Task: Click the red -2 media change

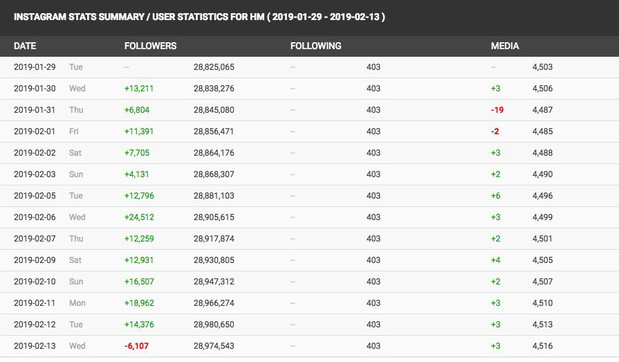Action: tap(495, 131)
